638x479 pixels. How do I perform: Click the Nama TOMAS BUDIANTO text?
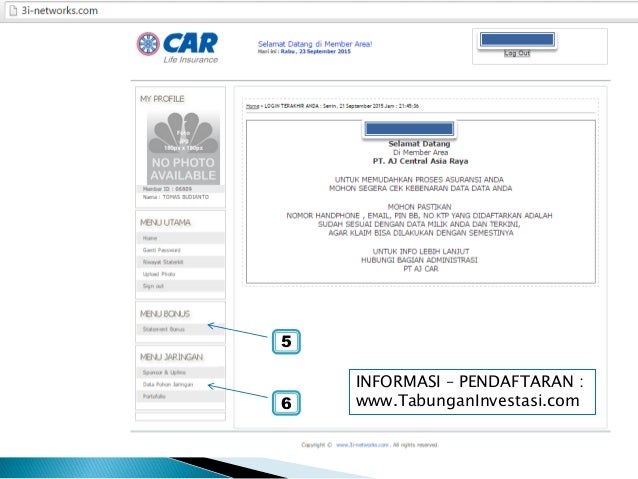tap(176, 197)
